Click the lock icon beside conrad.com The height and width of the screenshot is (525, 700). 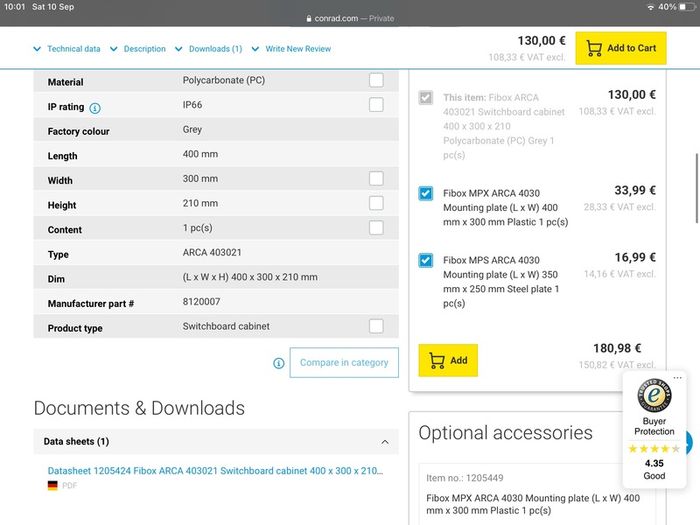coord(308,19)
